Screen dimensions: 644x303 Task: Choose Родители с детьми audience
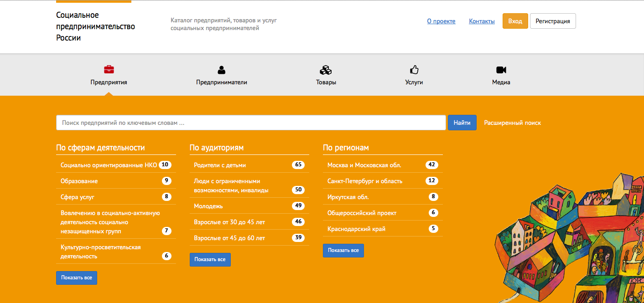(249, 165)
